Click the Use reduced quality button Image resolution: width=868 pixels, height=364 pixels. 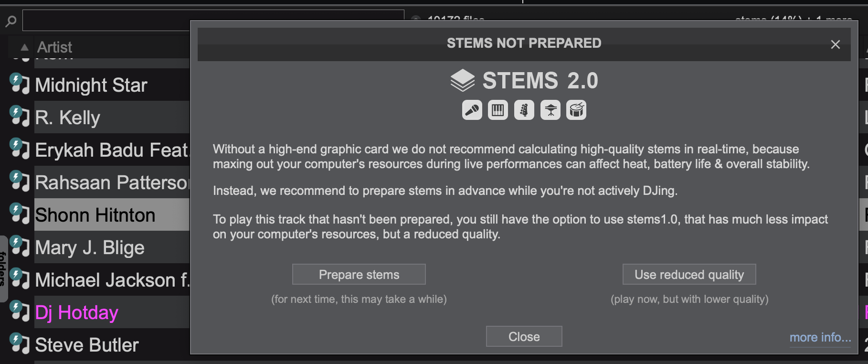pyautogui.click(x=689, y=275)
